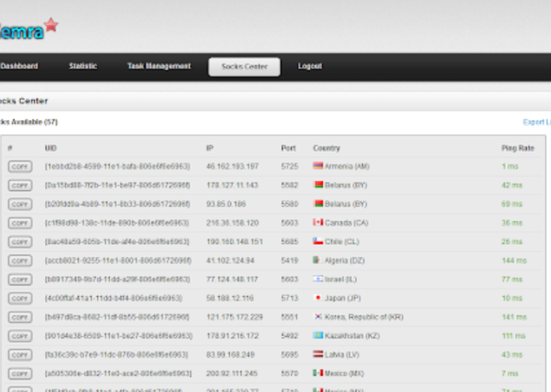The image size is (551, 392).
Task: Copy the Japan (JP) socks entry
Action: pos(20,299)
